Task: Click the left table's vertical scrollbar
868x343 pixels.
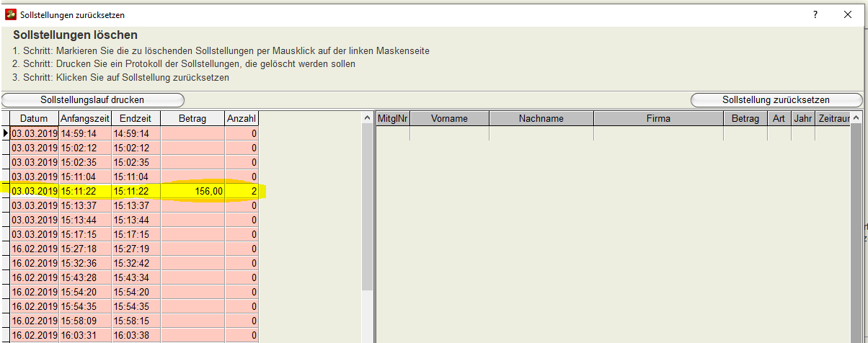Action: (367, 216)
